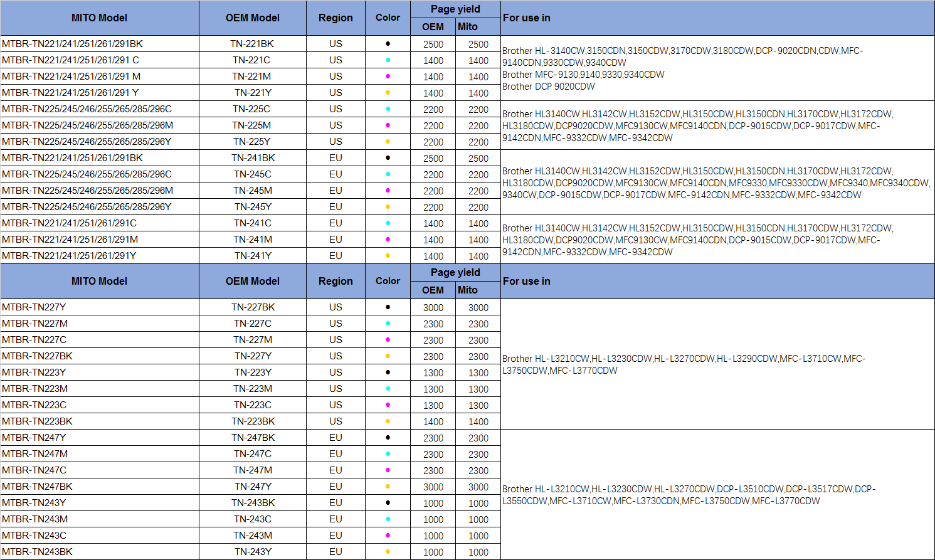The height and width of the screenshot is (560, 935).
Task: Select the OEM yield 2500 in TN-221BK row
Action: tap(433, 45)
